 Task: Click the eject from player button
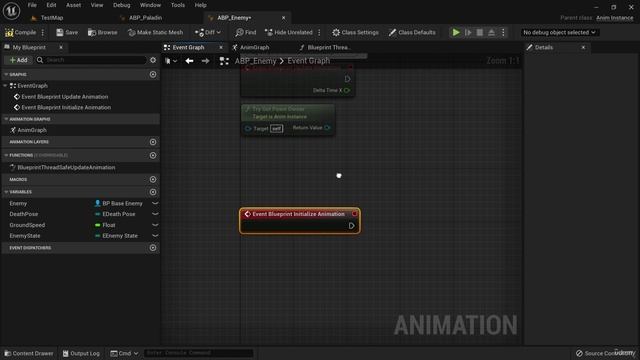tap(491, 32)
